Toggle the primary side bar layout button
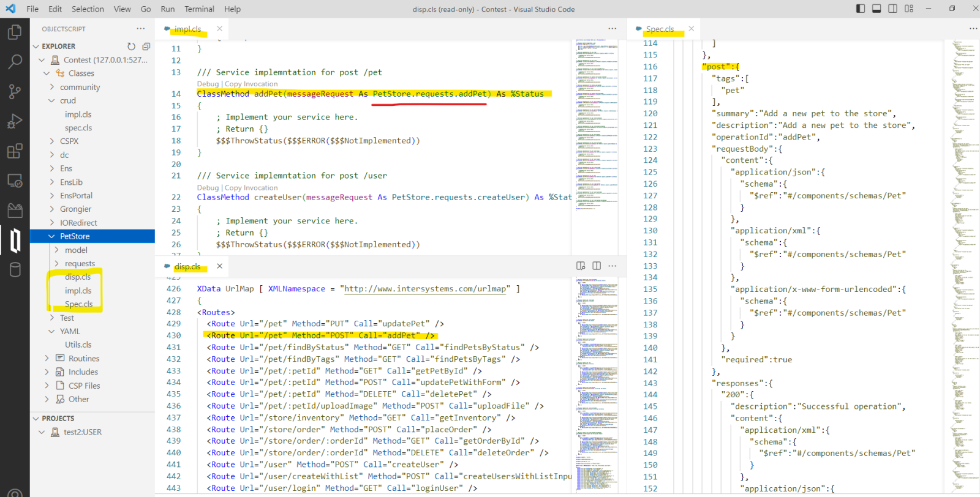The height and width of the screenshot is (497, 980). tap(861, 9)
